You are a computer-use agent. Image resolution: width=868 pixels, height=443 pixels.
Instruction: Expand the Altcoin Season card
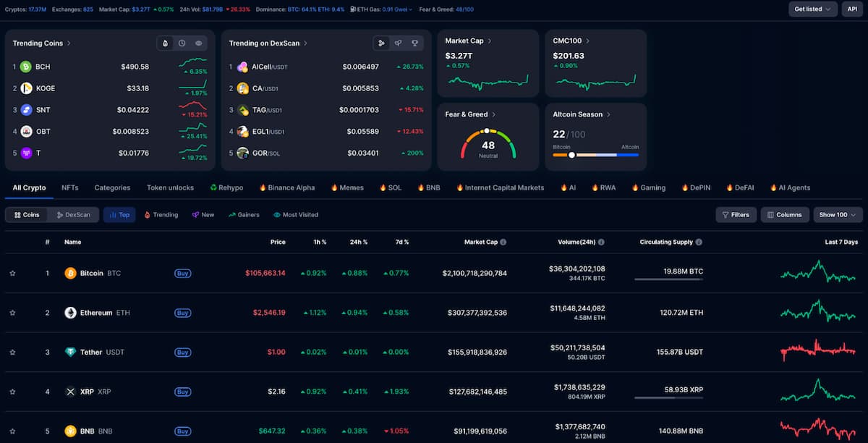pos(582,114)
